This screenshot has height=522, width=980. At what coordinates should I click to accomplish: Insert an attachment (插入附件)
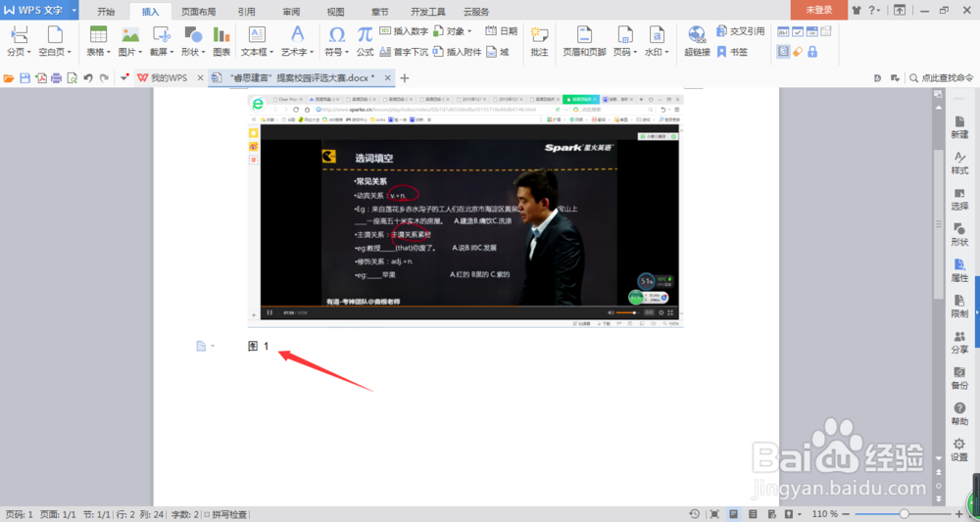458,52
